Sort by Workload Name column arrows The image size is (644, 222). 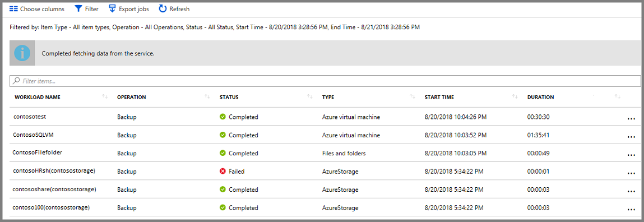pyautogui.click(x=104, y=97)
